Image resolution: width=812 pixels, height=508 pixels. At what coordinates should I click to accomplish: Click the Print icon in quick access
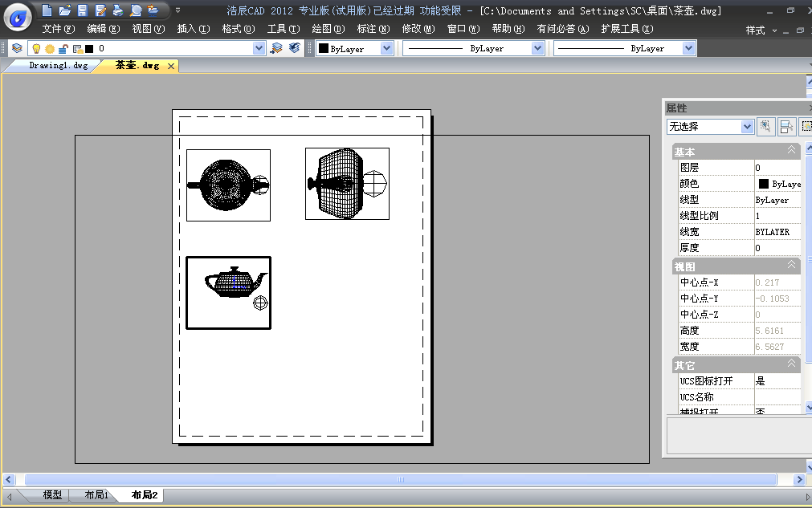[x=117, y=10]
